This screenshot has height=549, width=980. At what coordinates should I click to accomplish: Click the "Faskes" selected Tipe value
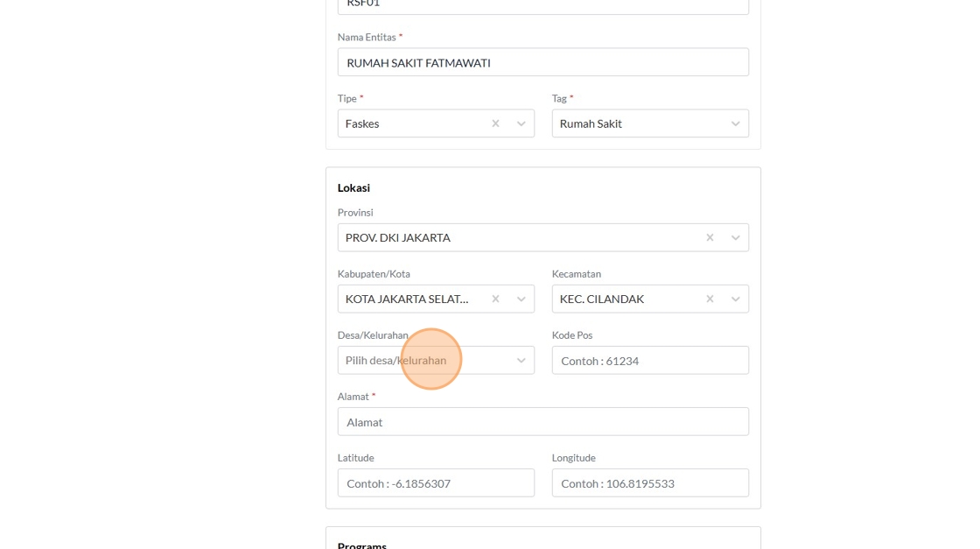pos(362,123)
